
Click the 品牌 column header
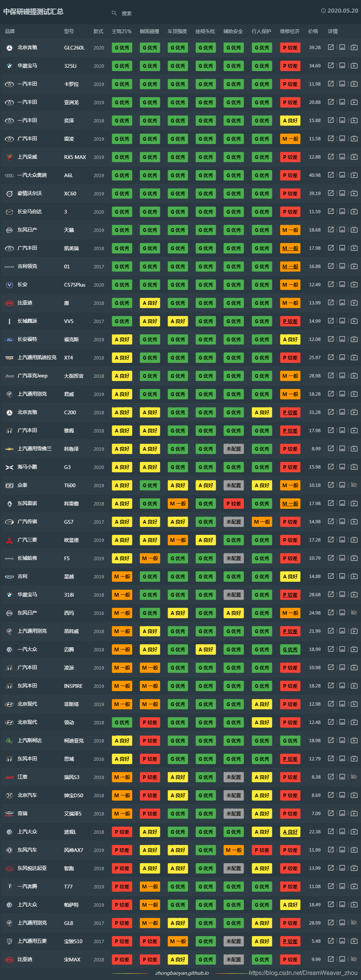click(10, 31)
